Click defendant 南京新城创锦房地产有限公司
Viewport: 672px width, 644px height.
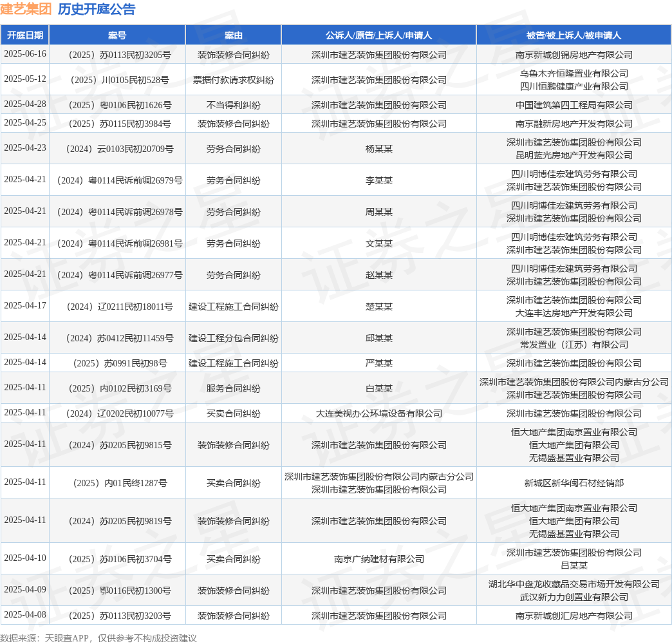[574, 55]
